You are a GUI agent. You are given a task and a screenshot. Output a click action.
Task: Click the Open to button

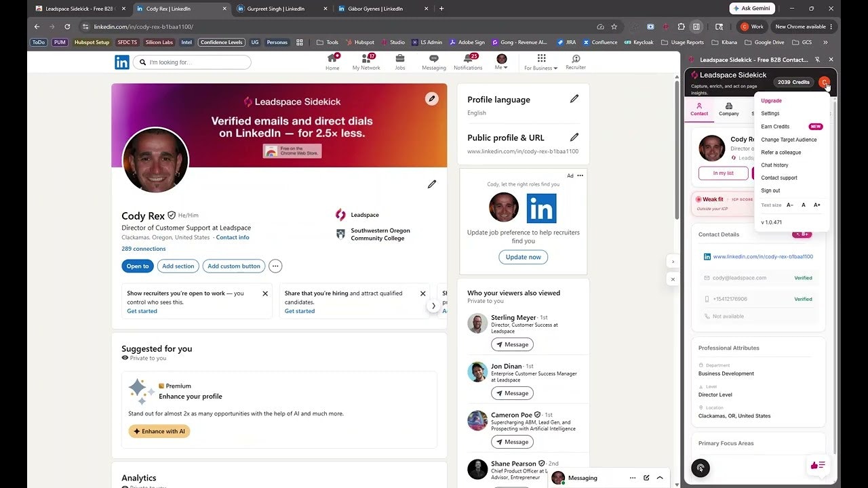coord(138,266)
